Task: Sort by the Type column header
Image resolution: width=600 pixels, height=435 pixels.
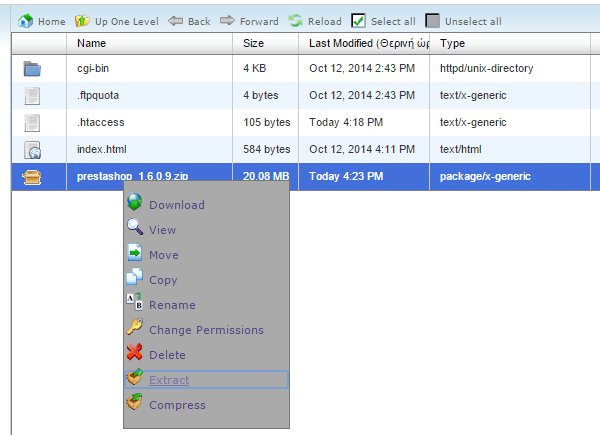Action: pyautogui.click(x=510, y=43)
